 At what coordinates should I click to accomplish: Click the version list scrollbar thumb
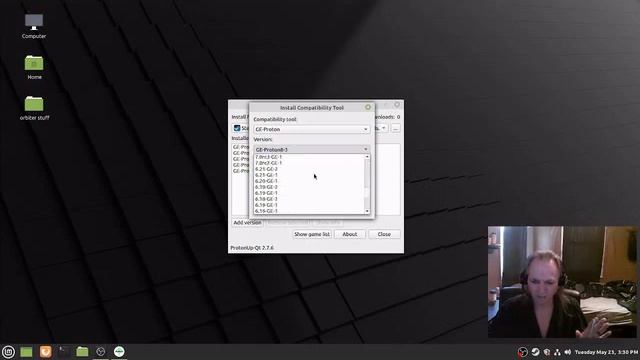pyautogui.click(x=367, y=193)
